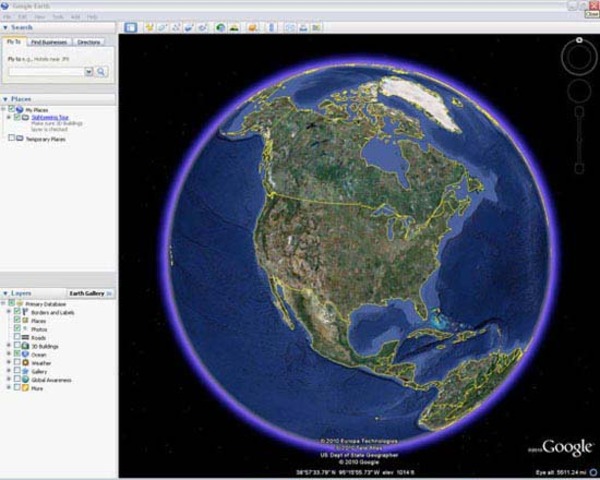Click the Add Image Overlay icon
The height and width of the screenshot is (480, 600).
189,28
